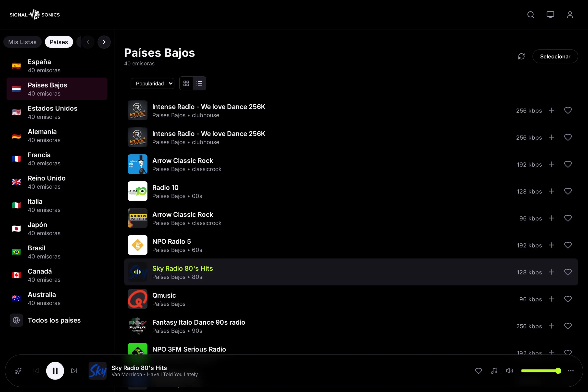This screenshot has width=588, height=392.
Task: Click the sparkle discover icon in player
Action: click(18, 371)
